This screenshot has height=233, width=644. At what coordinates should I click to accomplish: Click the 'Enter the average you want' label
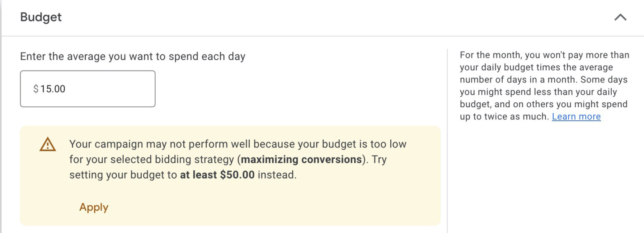(x=132, y=57)
